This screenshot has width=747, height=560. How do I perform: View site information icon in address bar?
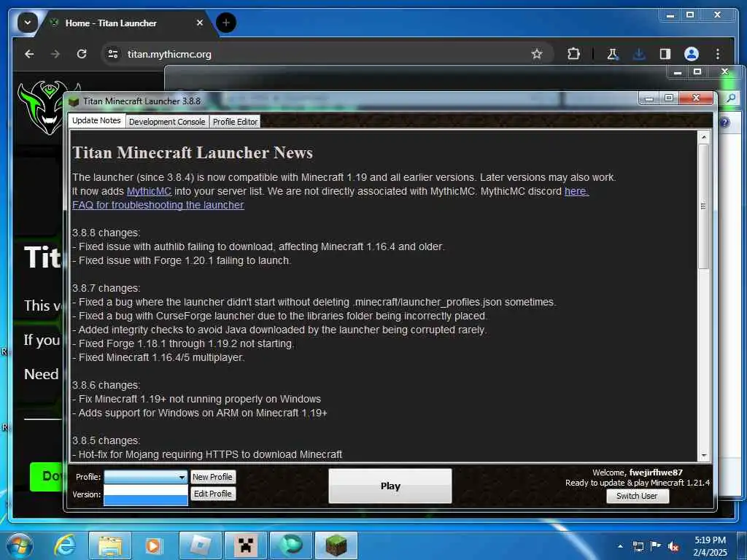coord(113,54)
